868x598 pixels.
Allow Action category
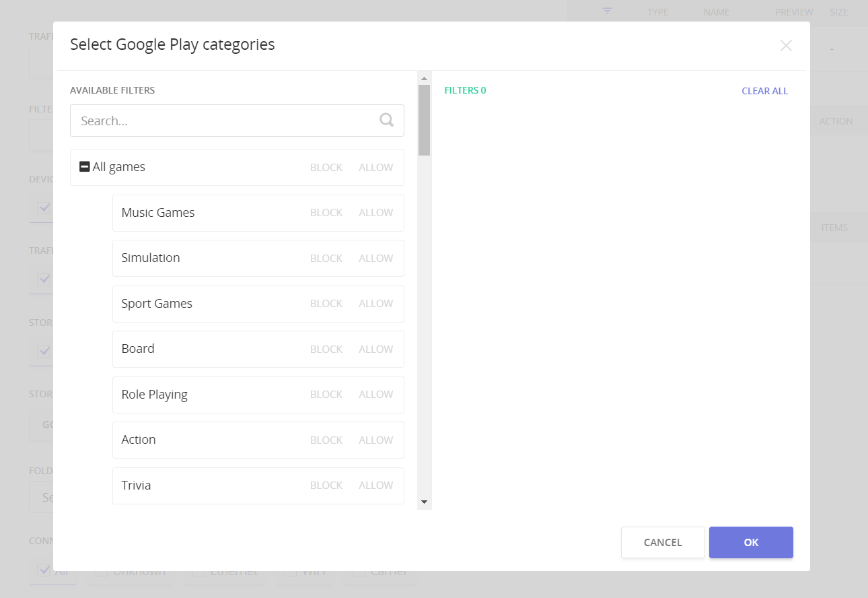[375, 440]
